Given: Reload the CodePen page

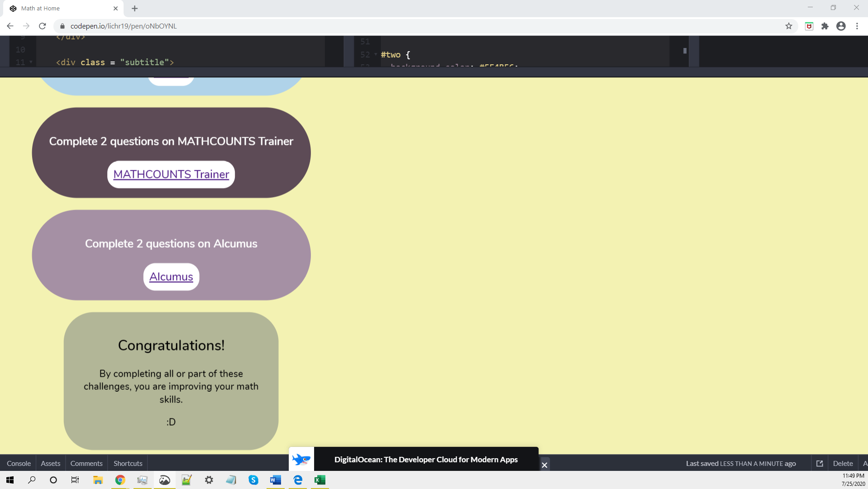Looking at the screenshot, I should 43,26.
